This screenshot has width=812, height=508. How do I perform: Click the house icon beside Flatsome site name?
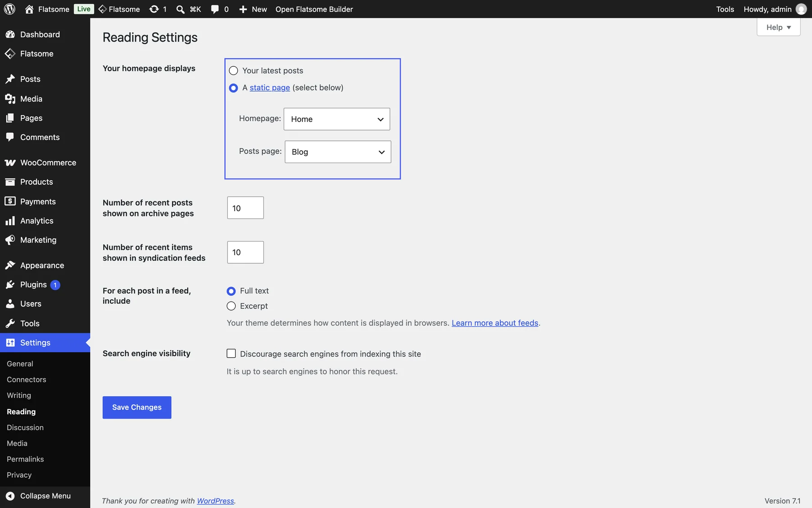click(x=29, y=9)
